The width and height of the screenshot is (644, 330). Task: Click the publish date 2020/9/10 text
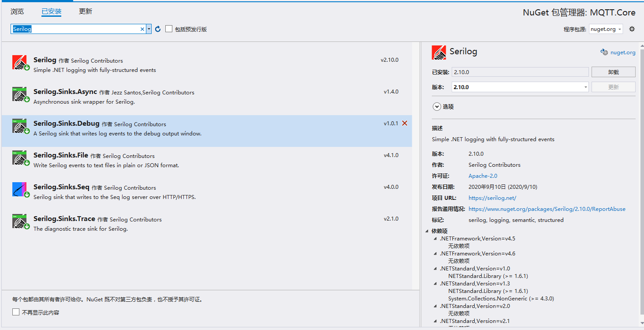pos(503,187)
